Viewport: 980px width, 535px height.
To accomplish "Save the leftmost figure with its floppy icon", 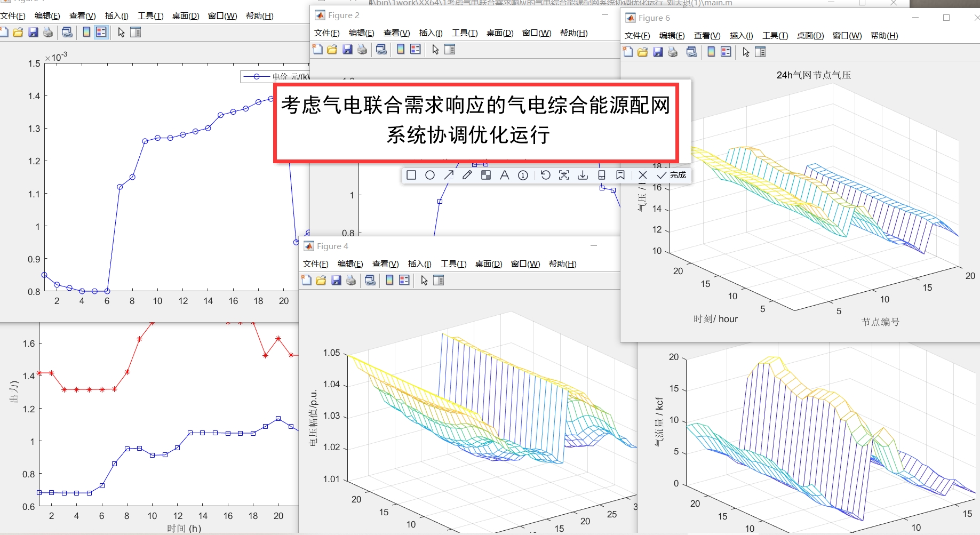I will click(x=33, y=33).
